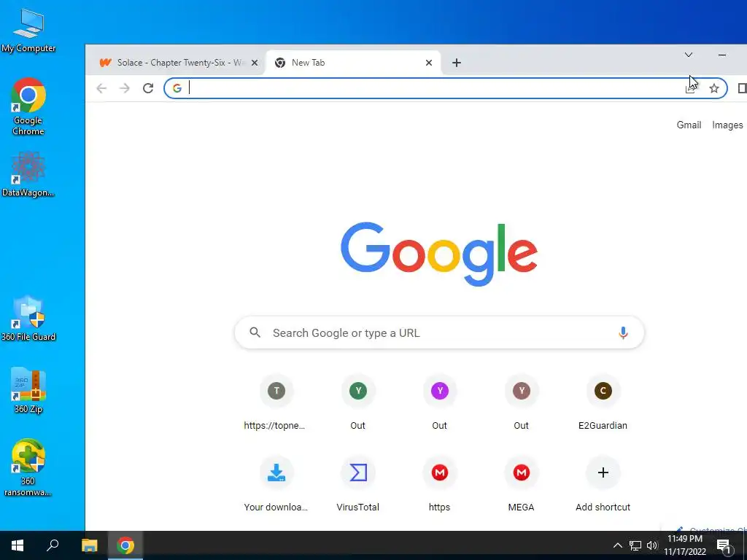Bookmark this tab with star icon

713,88
